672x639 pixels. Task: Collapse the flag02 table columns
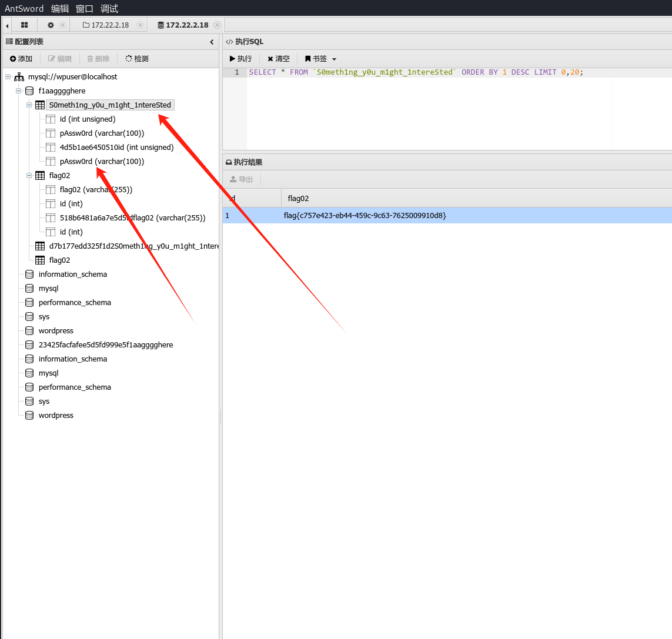[29, 176]
